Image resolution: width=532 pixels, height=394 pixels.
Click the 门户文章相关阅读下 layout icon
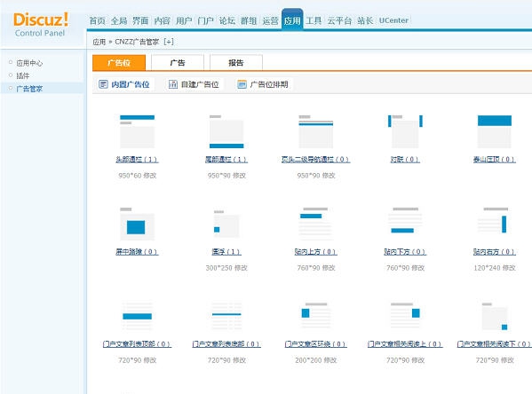tap(495, 316)
